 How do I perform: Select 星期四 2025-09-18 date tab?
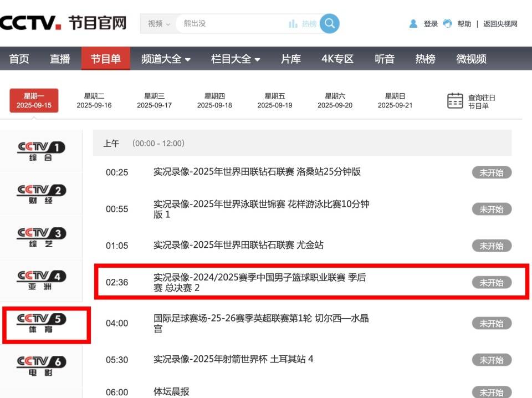[214, 100]
